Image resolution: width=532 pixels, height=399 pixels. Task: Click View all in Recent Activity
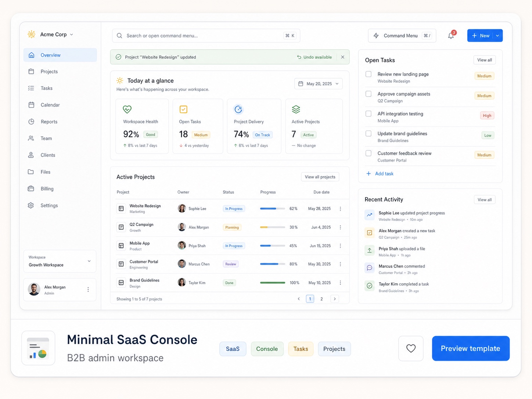(484, 199)
